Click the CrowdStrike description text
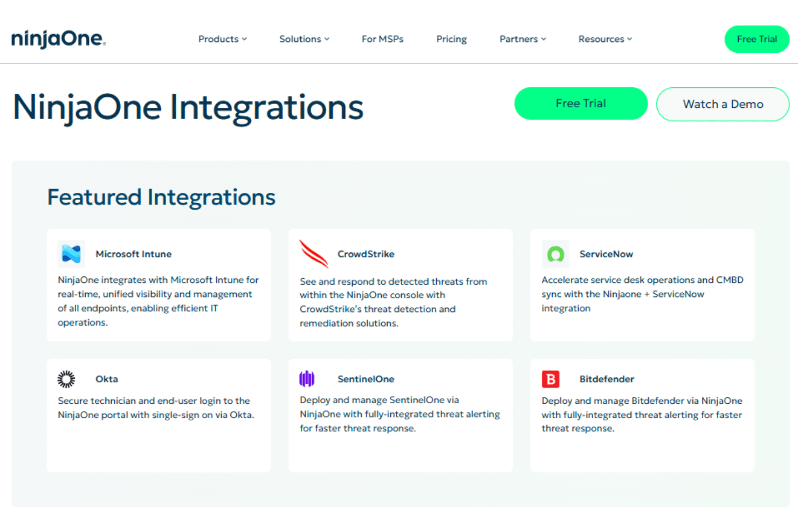The height and width of the screenshot is (532, 798). 393,302
